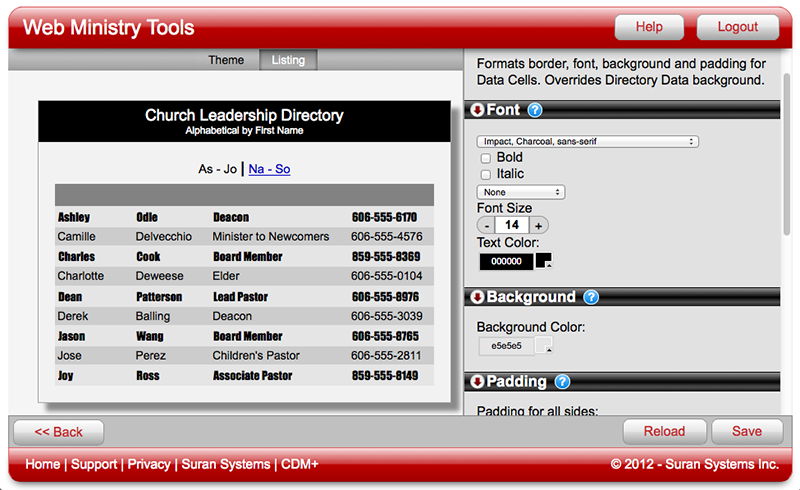Switch to the Listing tab
Screen dimensions: 800x490
288,60
